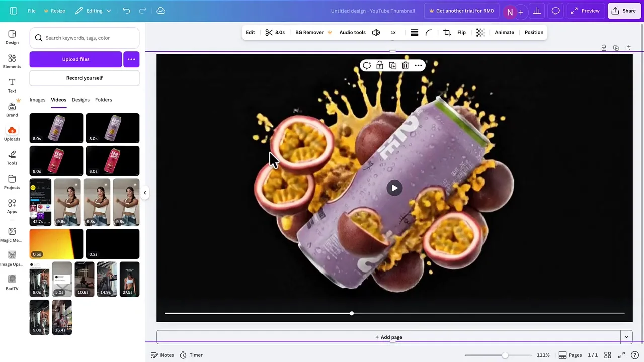The image size is (644, 362).
Task: Open Audio tools in the toolbar
Action: click(x=352, y=32)
